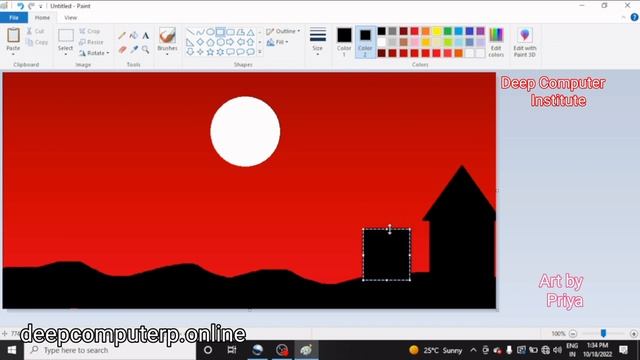Pick the green color swatch
Viewport: 640px width, 360px height.
(x=447, y=31)
